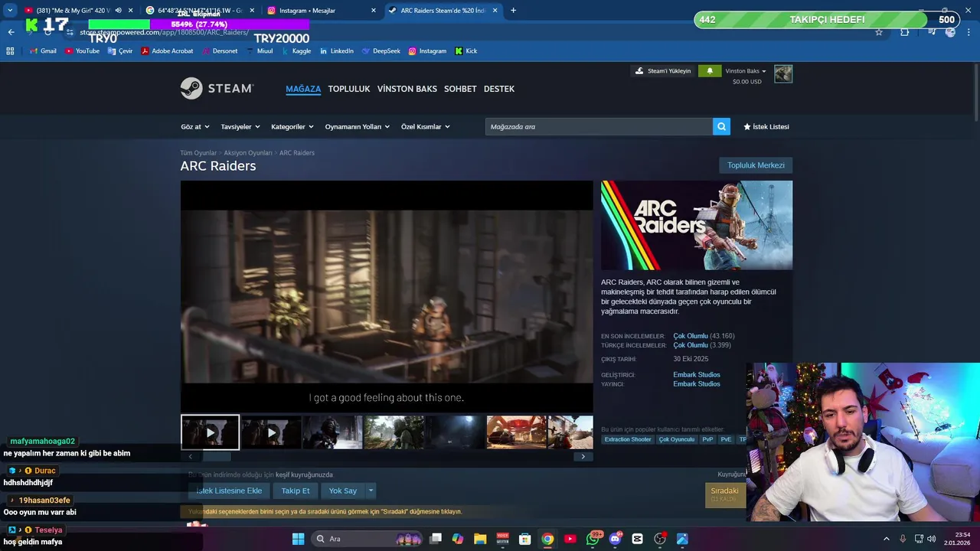The height and width of the screenshot is (551, 980).
Task: Open the green notification bell icon
Action: tap(710, 71)
